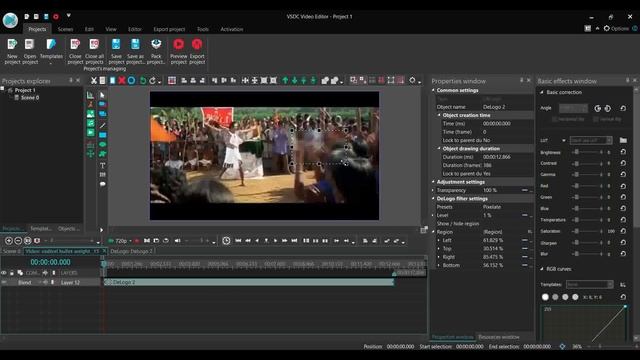Select the DeLogo 2 clip on timeline
Image resolution: width=640 pixels, height=360 pixels.
249,282
